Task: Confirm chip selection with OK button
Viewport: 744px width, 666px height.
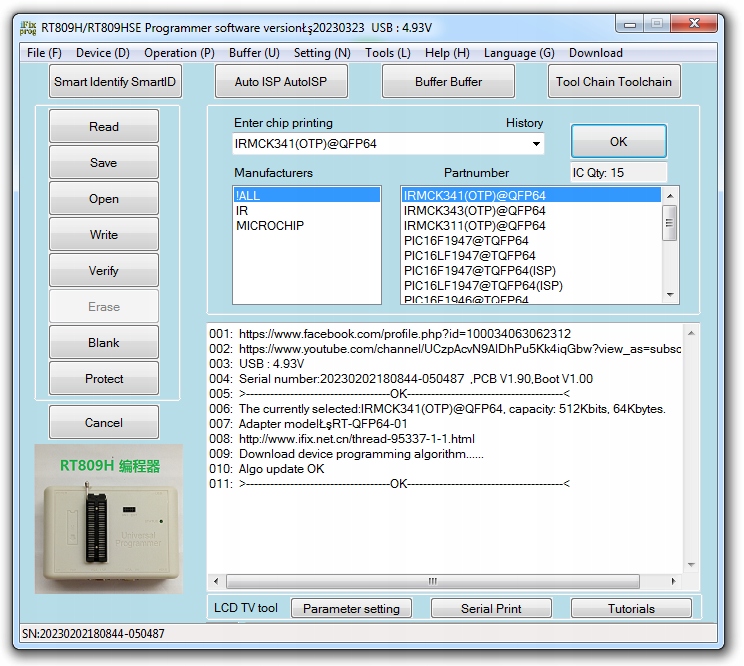Action: point(619,141)
